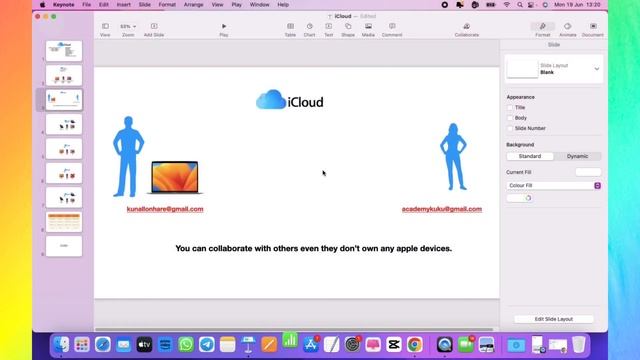Open App Store from the Dock

pyautogui.click(x=311, y=344)
